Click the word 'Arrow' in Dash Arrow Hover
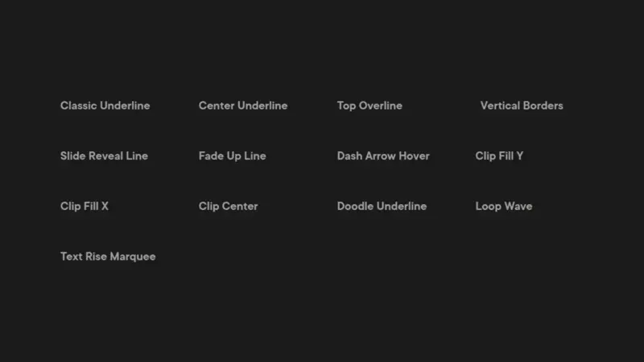Screen dimensions: 644x362 pyautogui.click(x=380, y=156)
